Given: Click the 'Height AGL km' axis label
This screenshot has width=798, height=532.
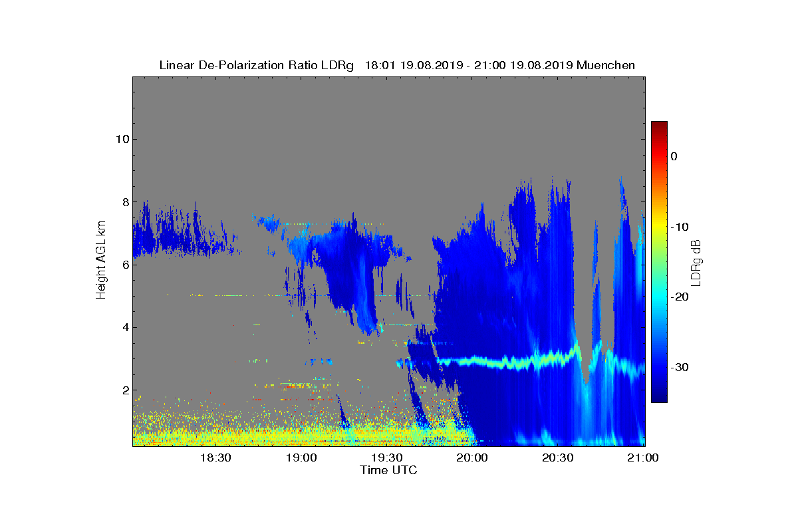Looking at the screenshot, I should pyautogui.click(x=101, y=261).
